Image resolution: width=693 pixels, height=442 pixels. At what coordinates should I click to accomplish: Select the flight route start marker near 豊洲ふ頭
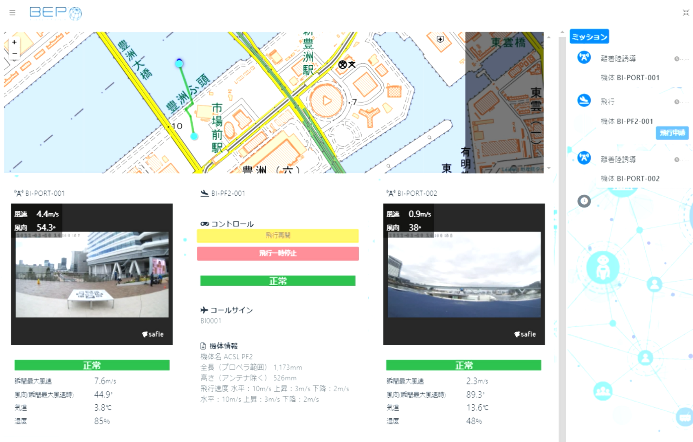[179, 63]
